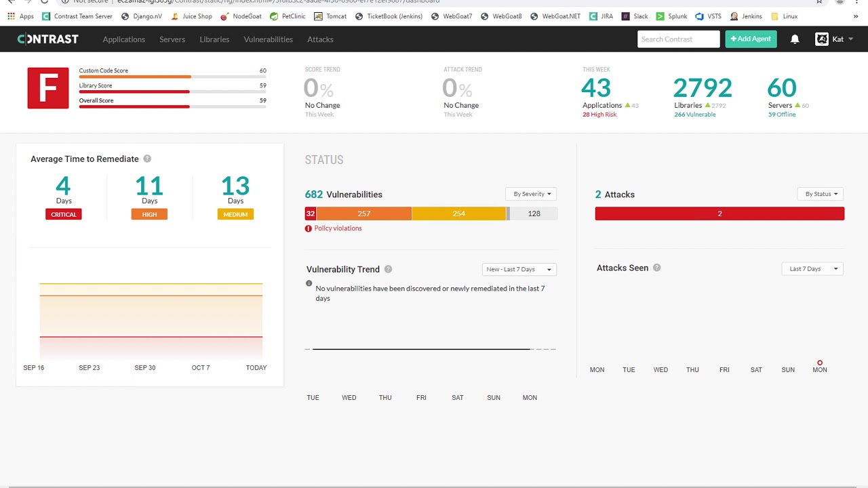Image resolution: width=868 pixels, height=488 pixels.
Task: Click the orange 257 high severity segment
Action: (x=364, y=213)
